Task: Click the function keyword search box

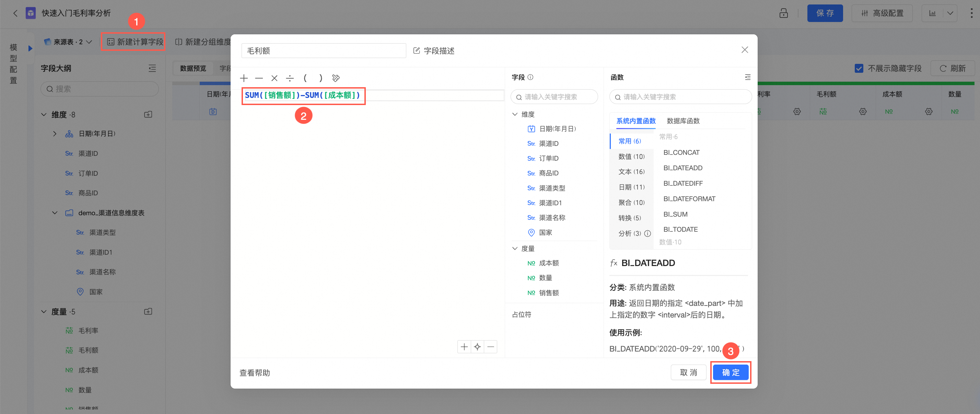Action: tap(680, 97)
